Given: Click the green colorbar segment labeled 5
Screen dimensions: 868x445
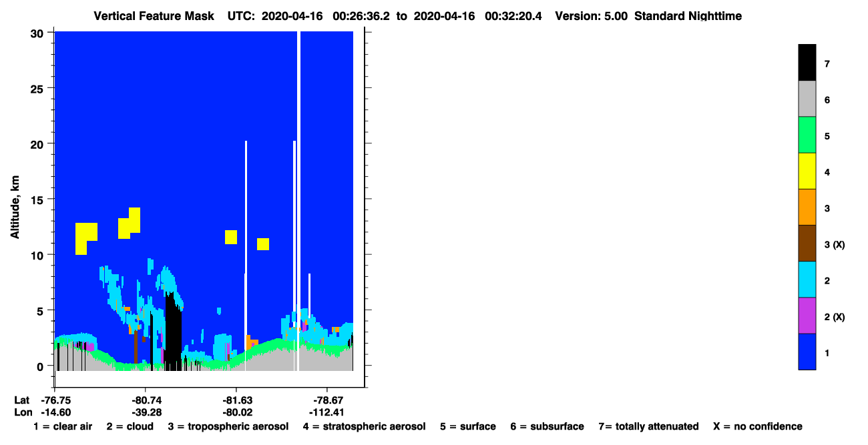Looking at the screenshot, I should [x=807, y=135].
